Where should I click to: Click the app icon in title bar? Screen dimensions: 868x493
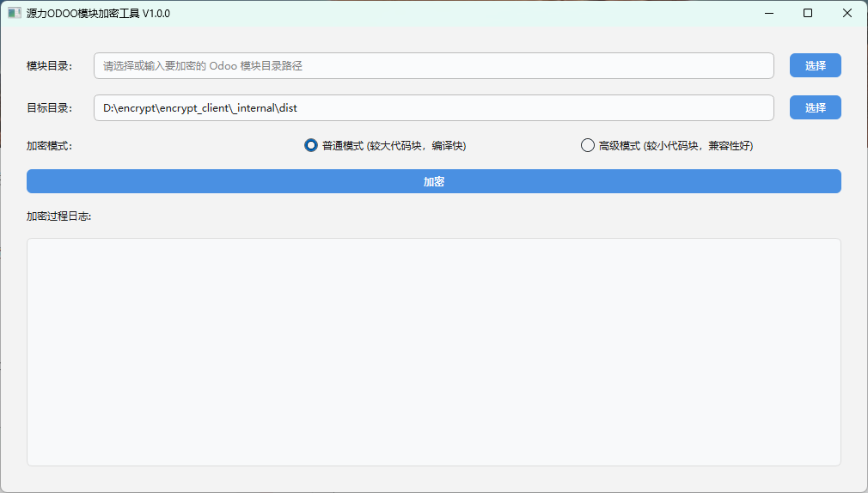pyautogui.click(x=15, y=13)
